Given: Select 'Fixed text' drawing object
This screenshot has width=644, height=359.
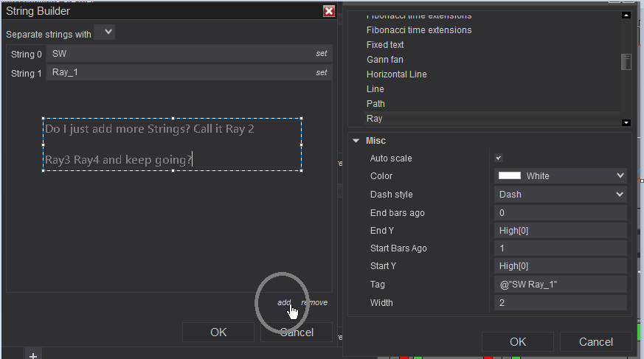Looking at the screenshot, I should click(385, 45).
